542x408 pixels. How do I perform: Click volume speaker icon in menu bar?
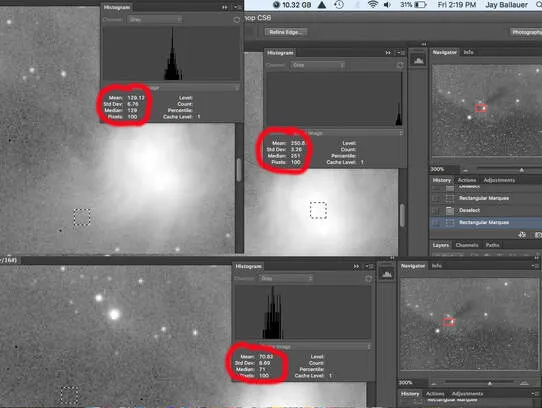pos(387,5)
